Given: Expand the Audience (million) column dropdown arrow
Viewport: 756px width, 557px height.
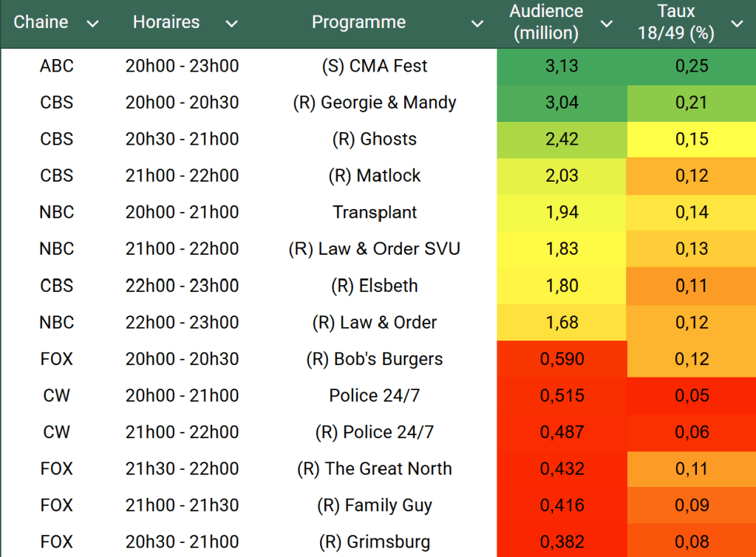Looking at the screenshot, I should 607,24.
